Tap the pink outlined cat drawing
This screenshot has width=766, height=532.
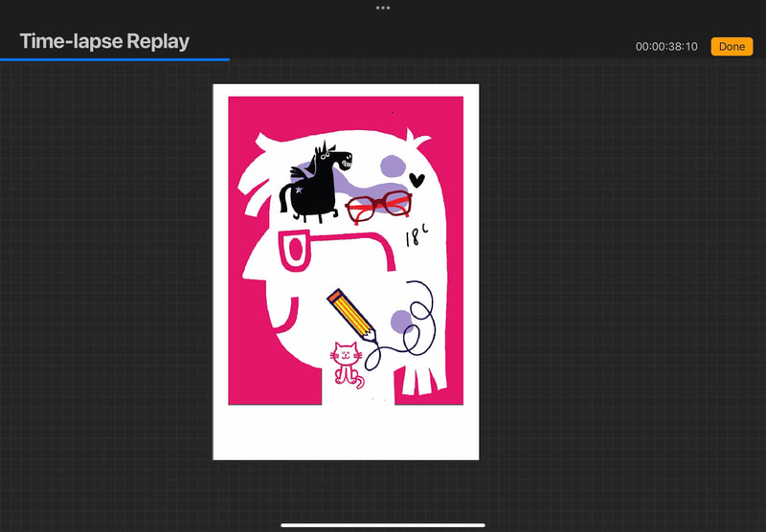tap(346, 364)
